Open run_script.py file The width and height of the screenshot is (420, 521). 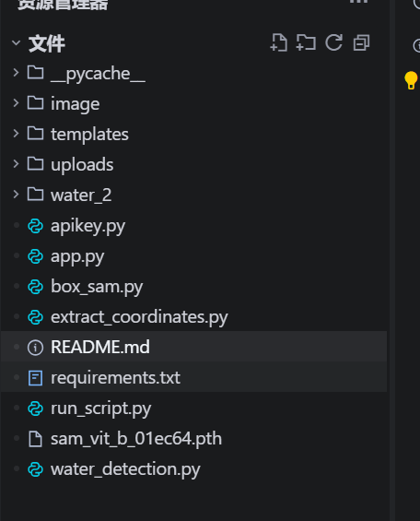pos(193,409)
